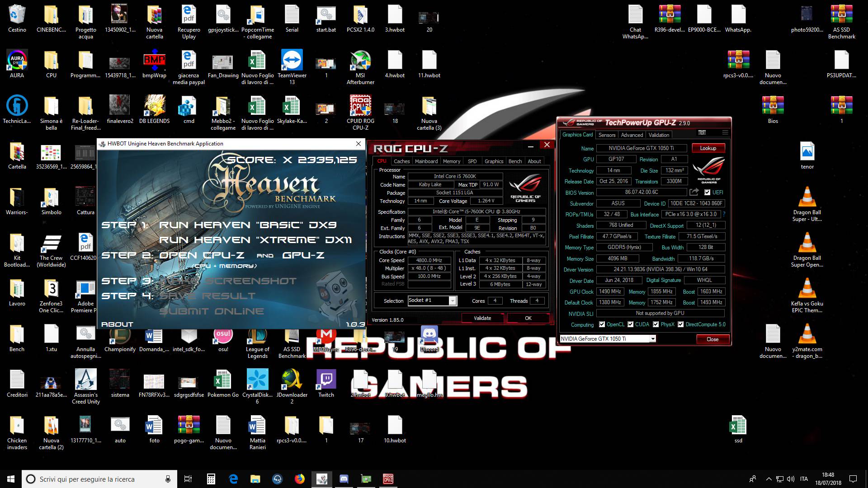Open Microsoft Edge from the taskbar
868x488 pixels.
pos(233,479)
